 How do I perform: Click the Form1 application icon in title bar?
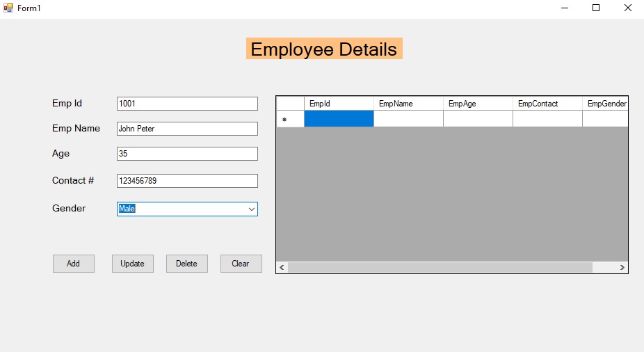[8, 8]
